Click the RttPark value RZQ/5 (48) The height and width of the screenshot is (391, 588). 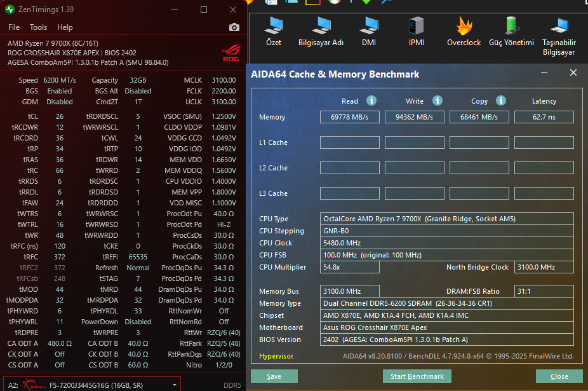tap(224, 343)
